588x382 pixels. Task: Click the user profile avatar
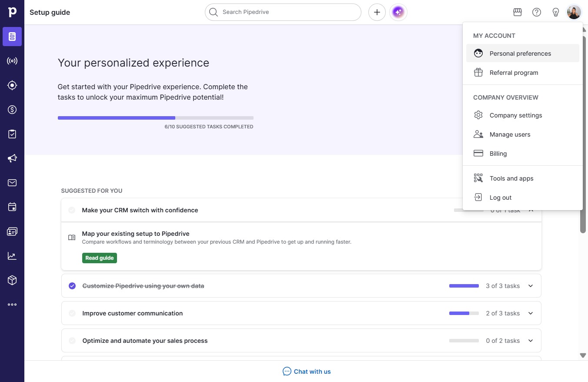[574, 12]
